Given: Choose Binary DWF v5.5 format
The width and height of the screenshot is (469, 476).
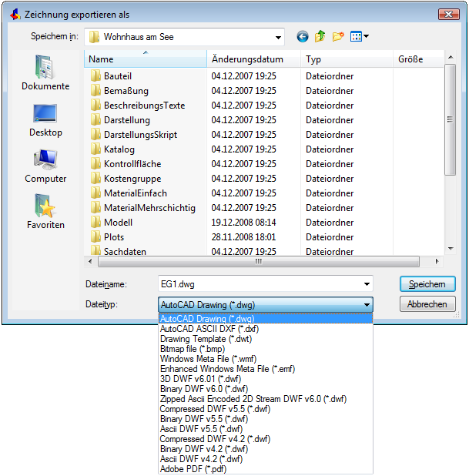Looking at the screenshot, I should click(266, 419).
